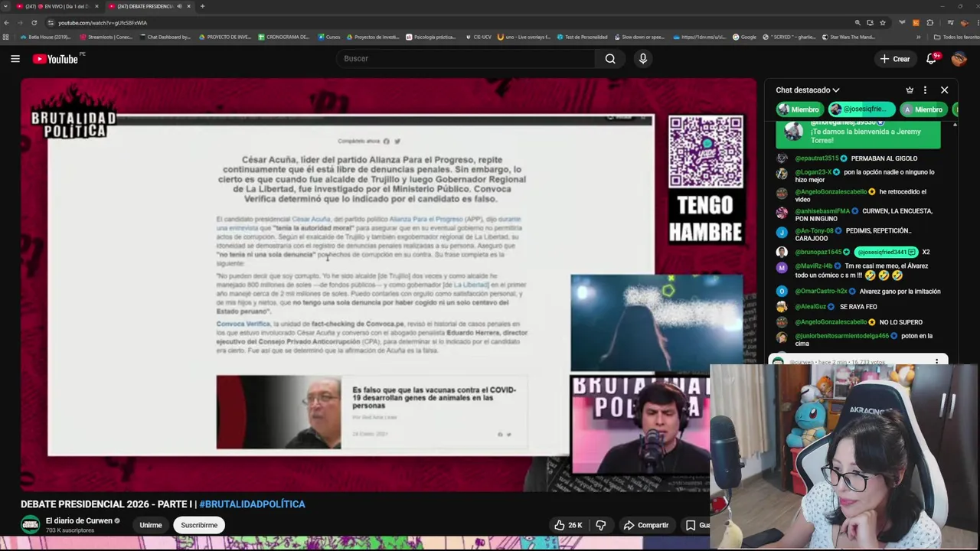
Task: Click the Guardar save bookmark icon
Action: tap(691, 525)
